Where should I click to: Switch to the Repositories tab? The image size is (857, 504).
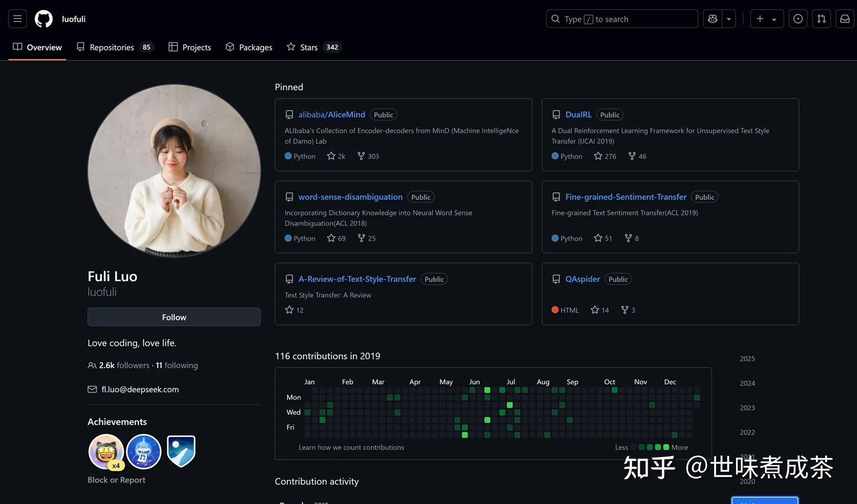[112, 47]
